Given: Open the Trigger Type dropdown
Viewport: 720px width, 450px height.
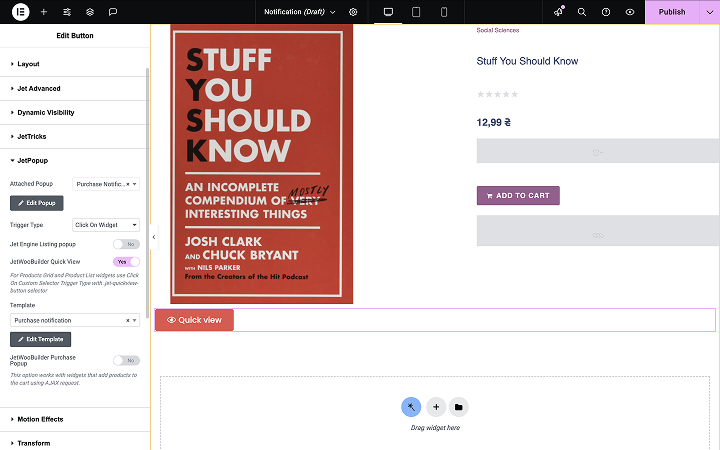Looking at the screenshot, I should click(x=106, y=225).
